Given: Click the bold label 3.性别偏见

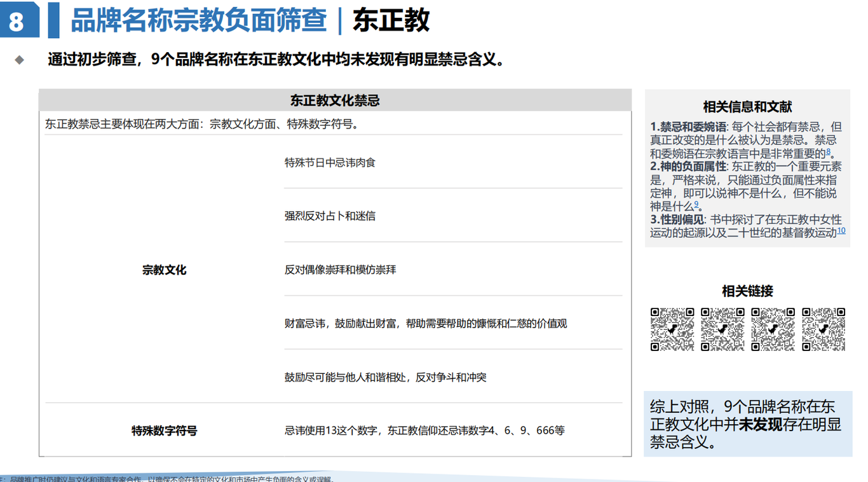Looking at the screenshot, I should [677, 219].
